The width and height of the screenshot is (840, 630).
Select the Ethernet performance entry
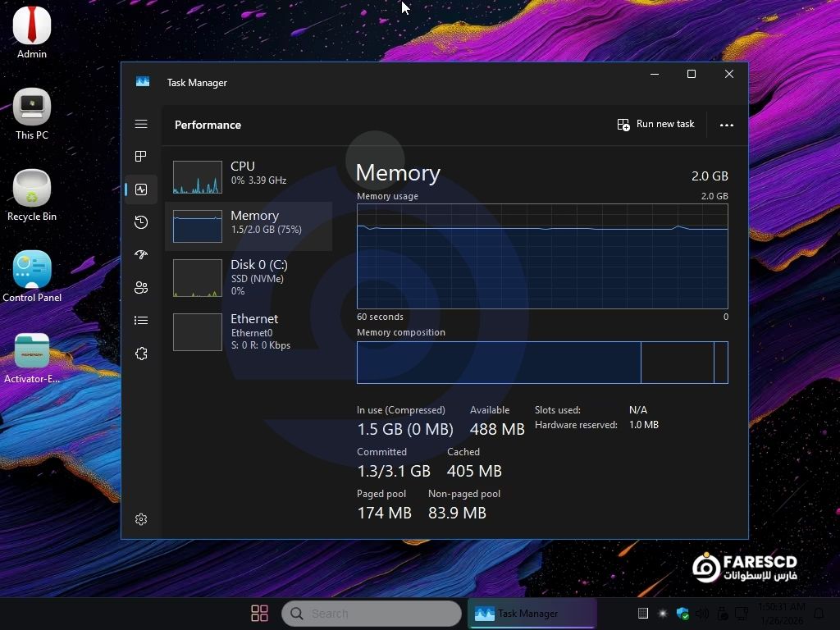(x=246, y=331)
